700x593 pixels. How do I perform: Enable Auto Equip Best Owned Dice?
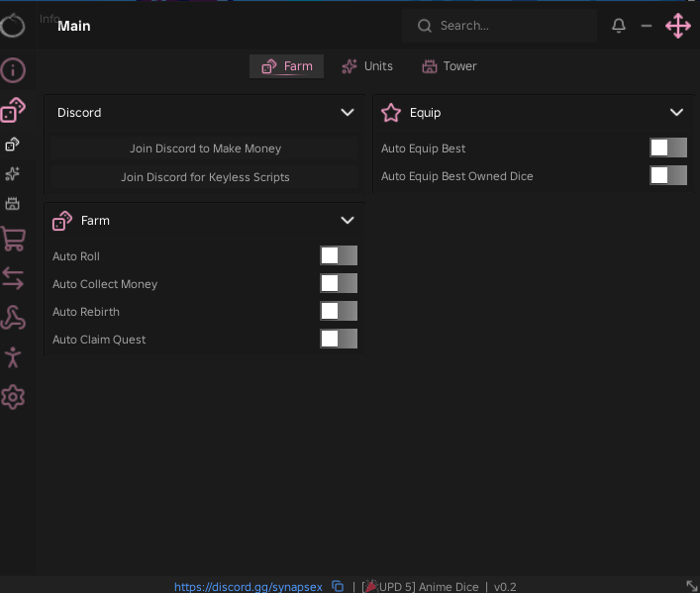pos(668,175)
